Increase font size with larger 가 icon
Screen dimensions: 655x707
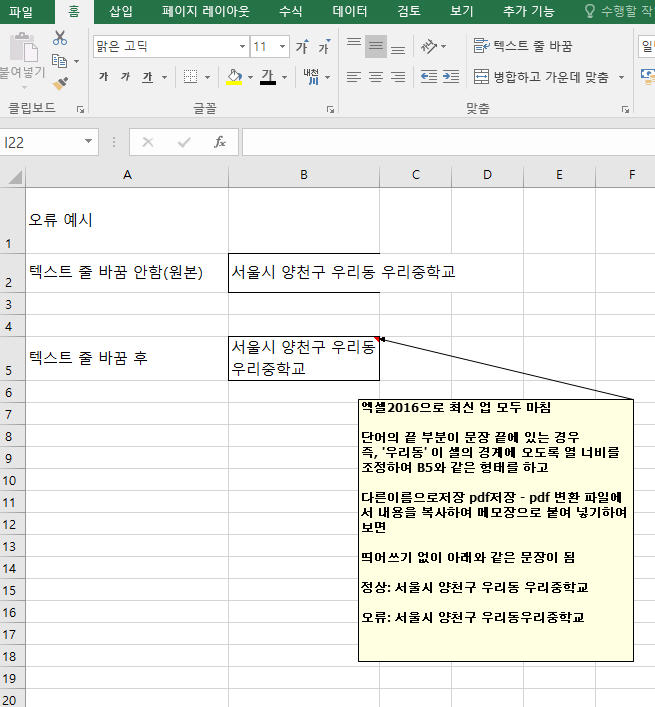[302, 46]
